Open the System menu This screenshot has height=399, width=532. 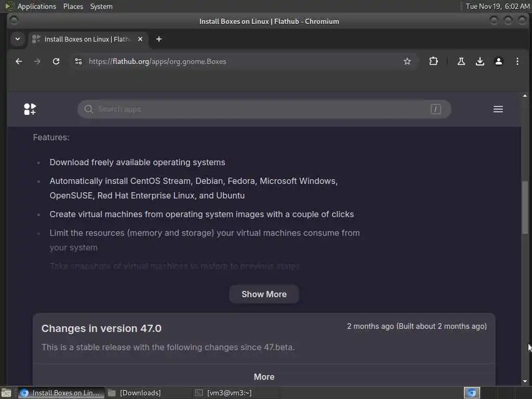tap(101, 6)
